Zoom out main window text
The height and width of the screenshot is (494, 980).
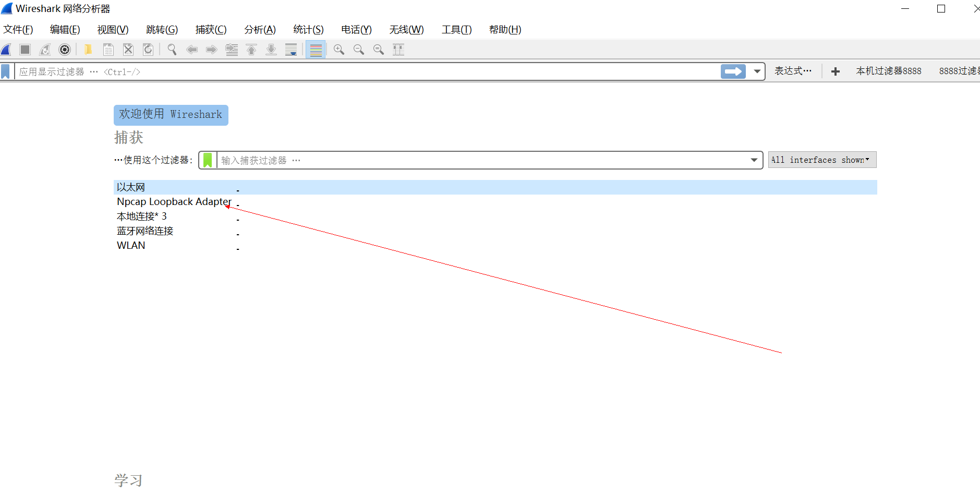coord(359,50)
